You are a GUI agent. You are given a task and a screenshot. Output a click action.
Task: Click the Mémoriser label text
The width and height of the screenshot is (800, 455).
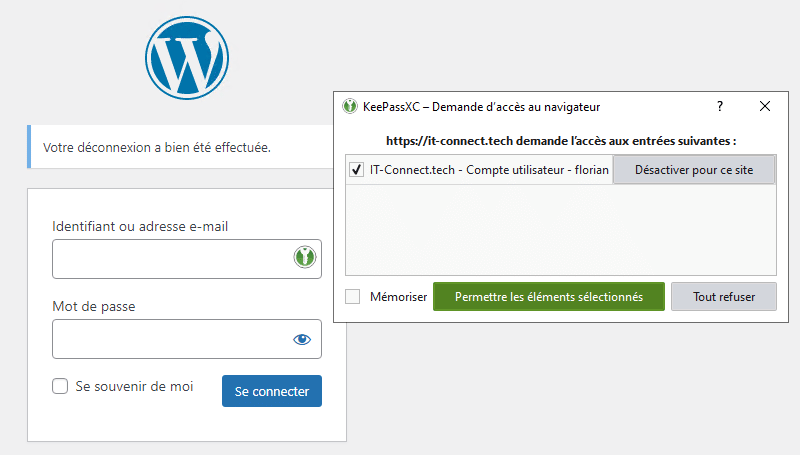coord(398,296)
